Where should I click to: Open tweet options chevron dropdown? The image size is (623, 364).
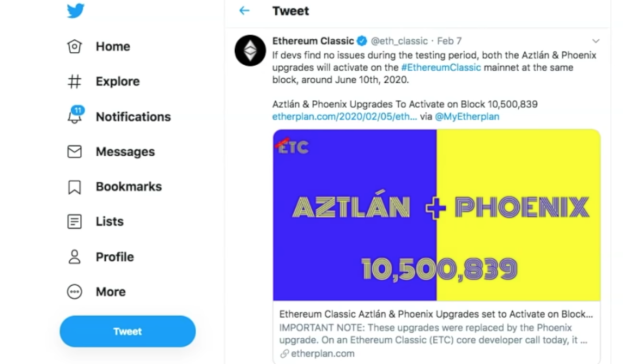596,41
